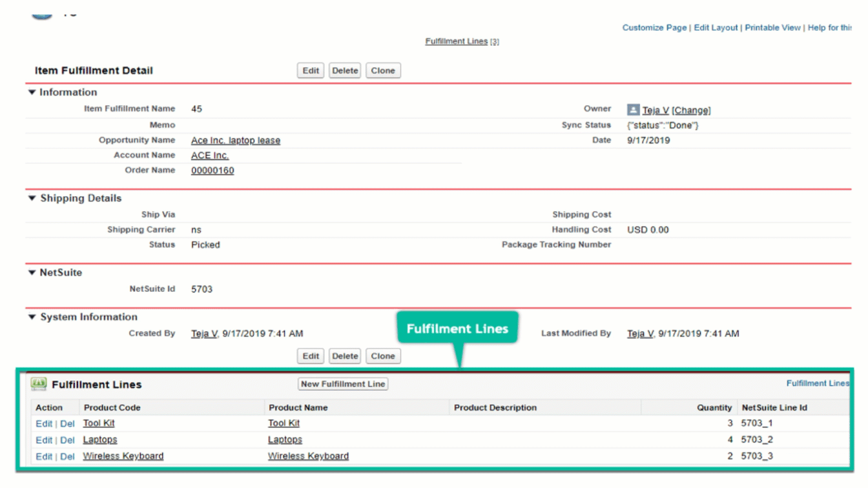868x488 pixels.
Task: Open Laptops product name link
Action: (285, 440)
